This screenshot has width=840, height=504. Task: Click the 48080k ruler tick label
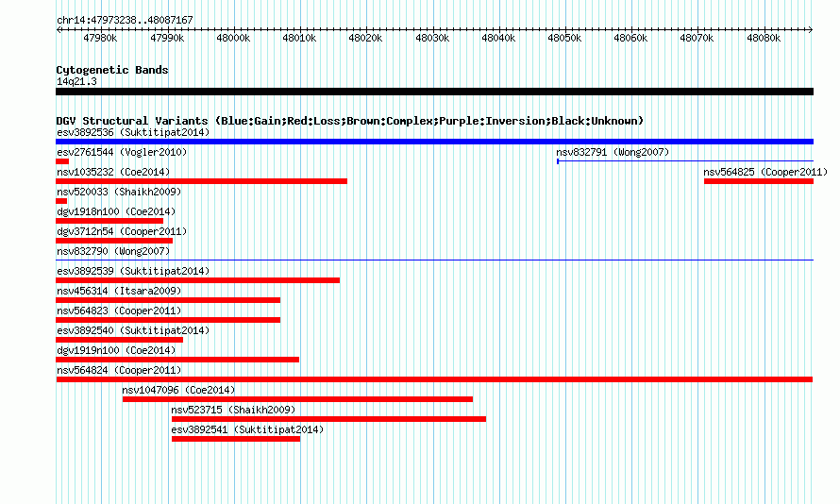pyautogui.click(x=764, y=38)
